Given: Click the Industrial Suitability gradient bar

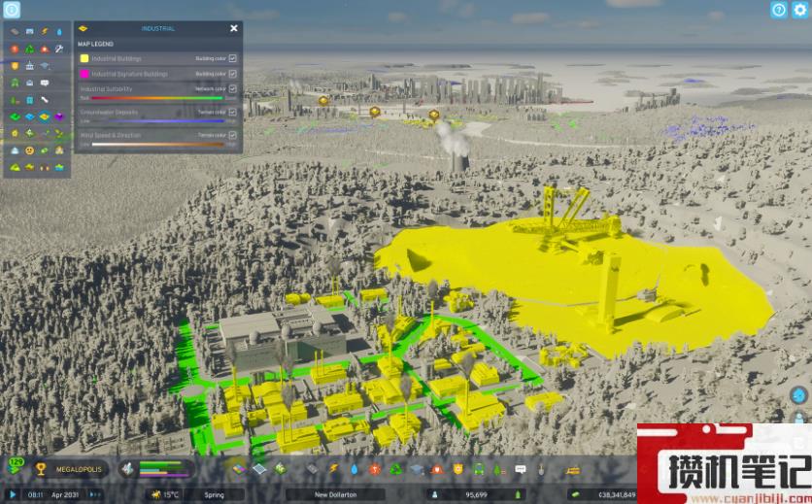Looking at the screenshot, I should (157, 98).
